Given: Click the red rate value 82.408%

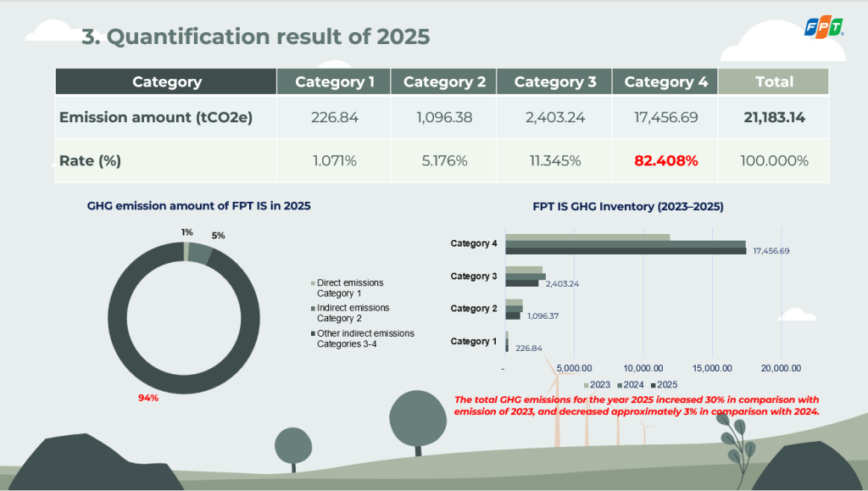Looking at the screenshot, I should [665, 160].
